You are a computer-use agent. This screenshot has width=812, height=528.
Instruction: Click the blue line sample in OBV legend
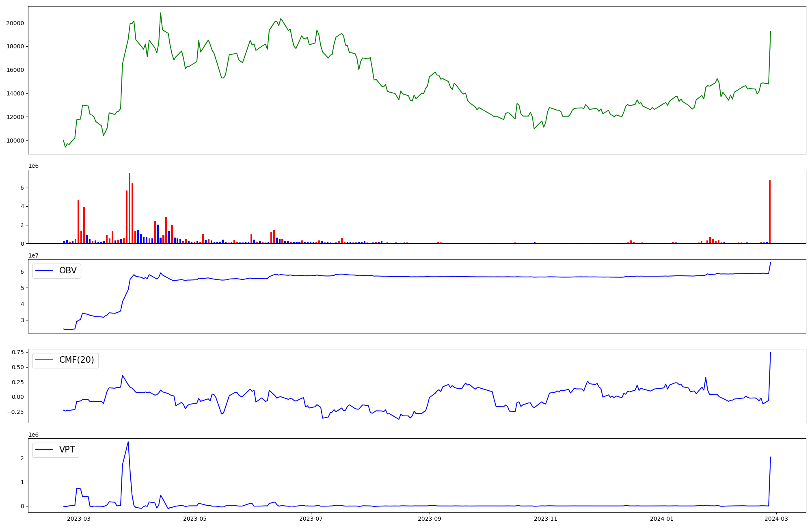tap(45, 270)
